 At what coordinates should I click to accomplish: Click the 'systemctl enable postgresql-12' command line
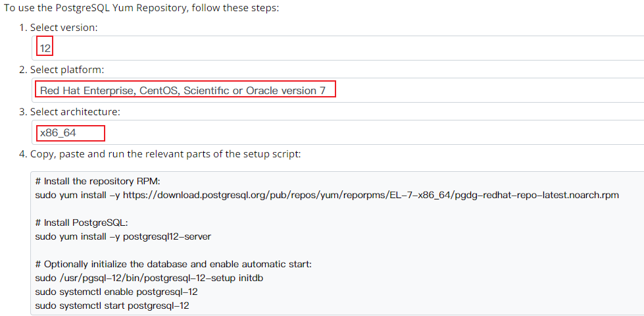116,292
